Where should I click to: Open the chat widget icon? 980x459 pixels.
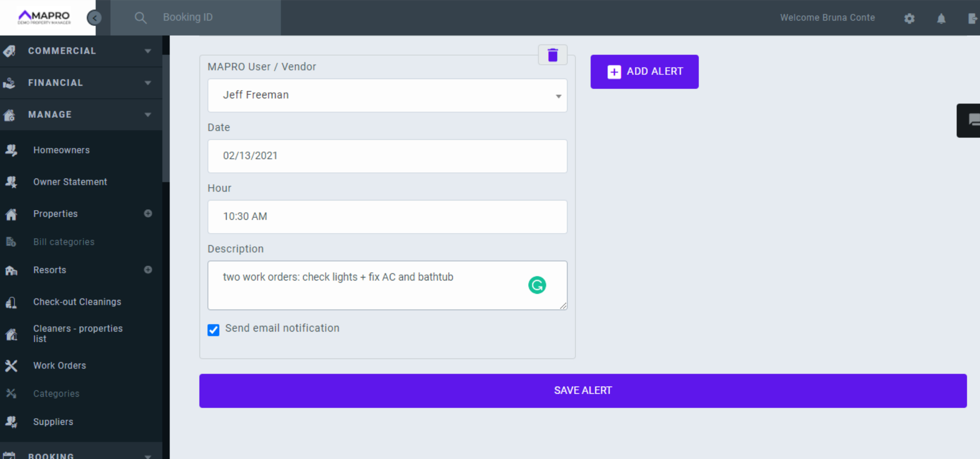coord(973,120)
